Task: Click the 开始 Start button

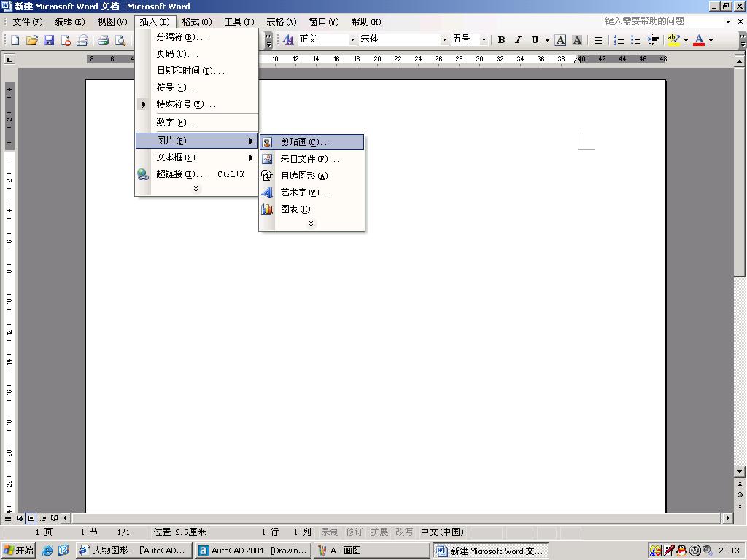Action: 19,551
